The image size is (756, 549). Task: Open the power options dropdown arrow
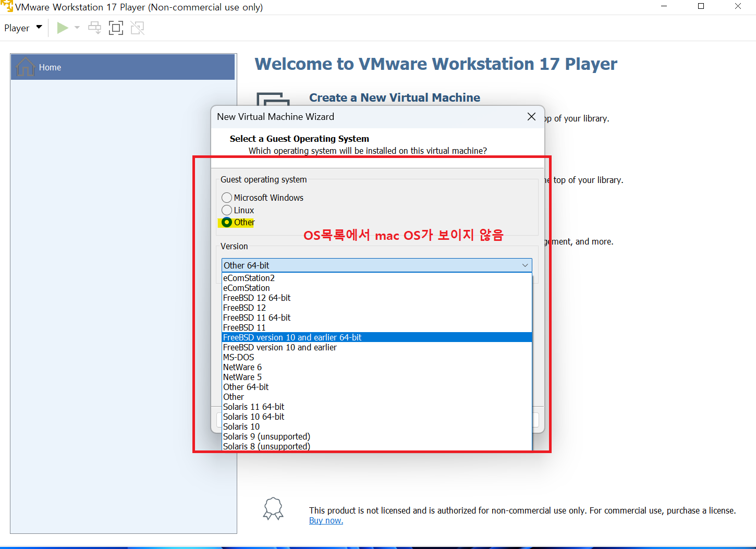coord(77,28)
